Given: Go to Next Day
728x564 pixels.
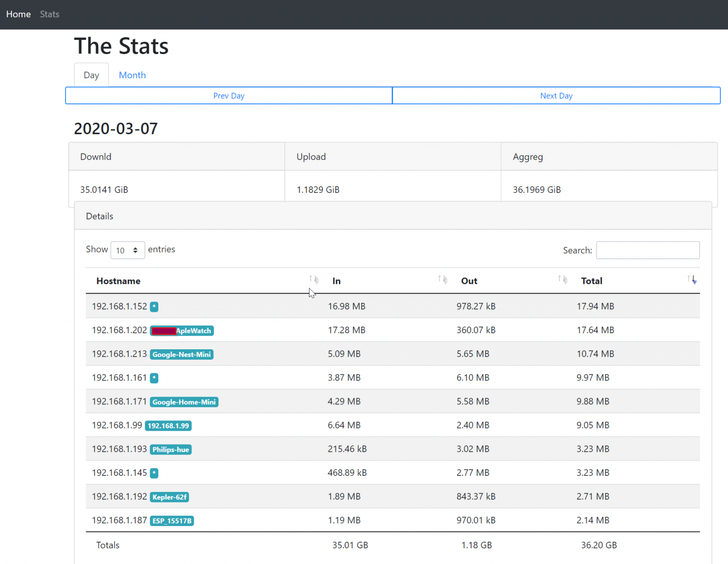Looking at the screenshot, I should 556,96.
